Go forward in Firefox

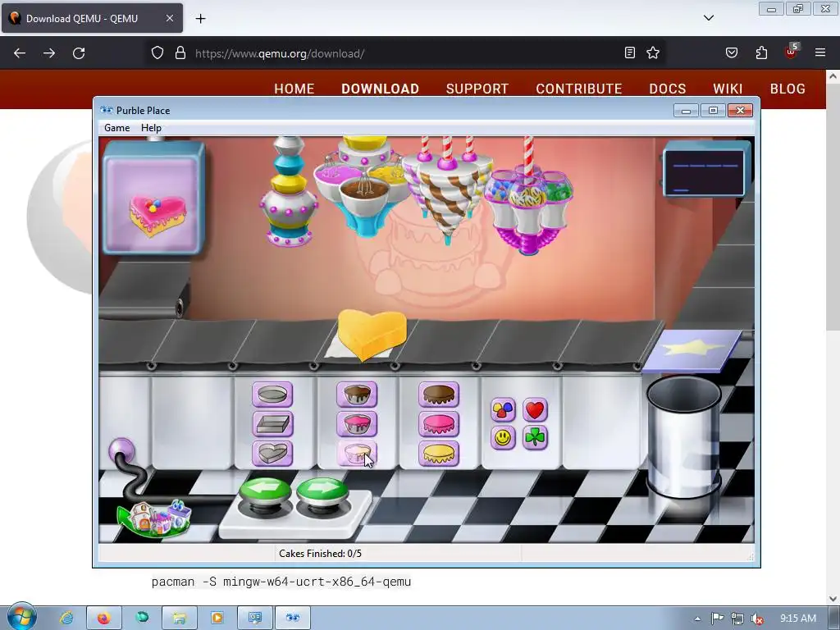(x=49, y=53)
